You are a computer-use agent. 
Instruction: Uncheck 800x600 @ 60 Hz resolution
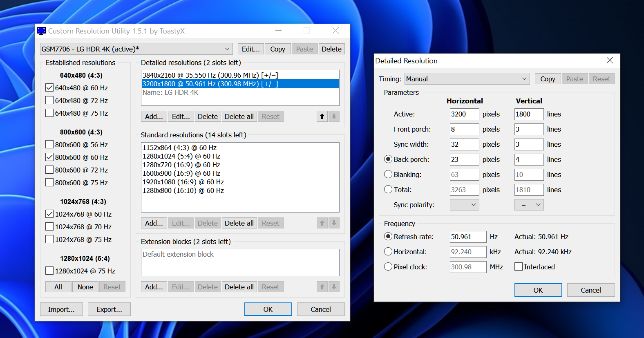click(49, 157)
